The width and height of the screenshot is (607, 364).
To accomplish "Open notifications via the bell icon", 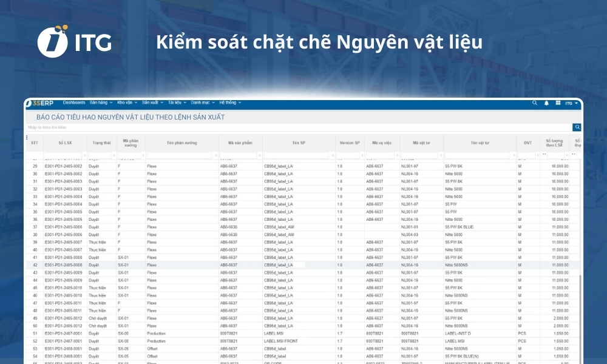I will 547,103.
